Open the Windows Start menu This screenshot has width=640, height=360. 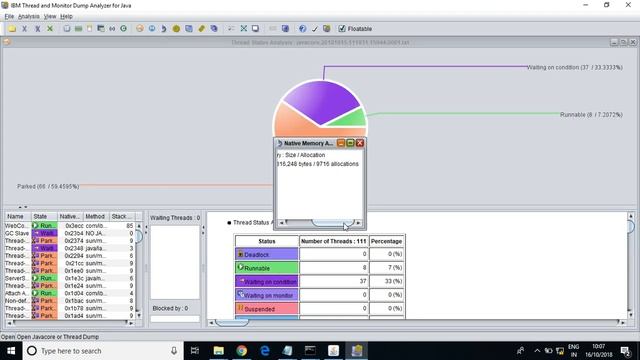point(11,351)
